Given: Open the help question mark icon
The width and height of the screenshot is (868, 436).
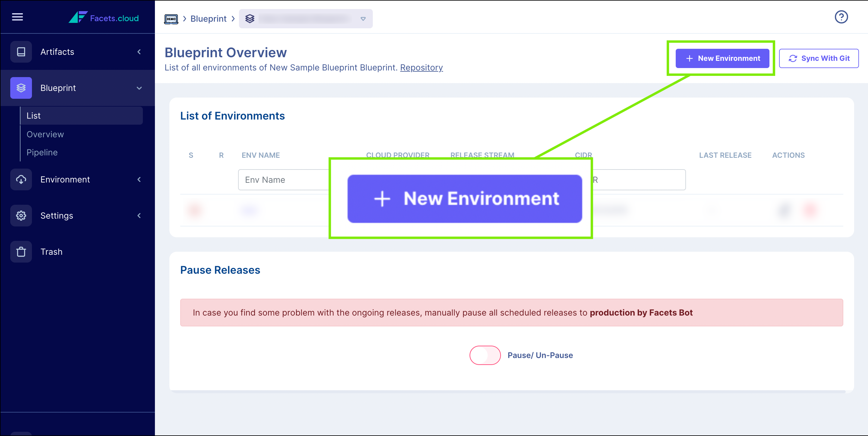Looking at the screenshot, I should 841,17.
